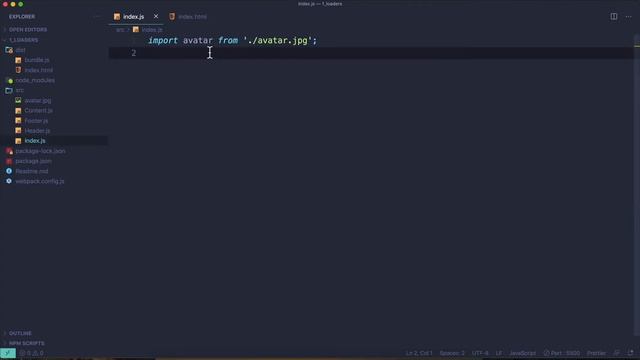The image size is (640, 360).
Task: Click the avatar.jpg image file icon
Action: pyautogui.click(x=18, y=100)
